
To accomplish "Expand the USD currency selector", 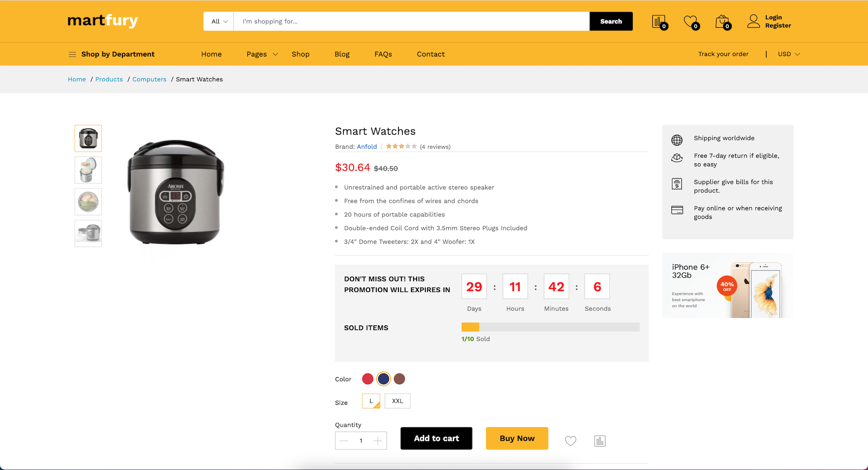I will 788,54.
